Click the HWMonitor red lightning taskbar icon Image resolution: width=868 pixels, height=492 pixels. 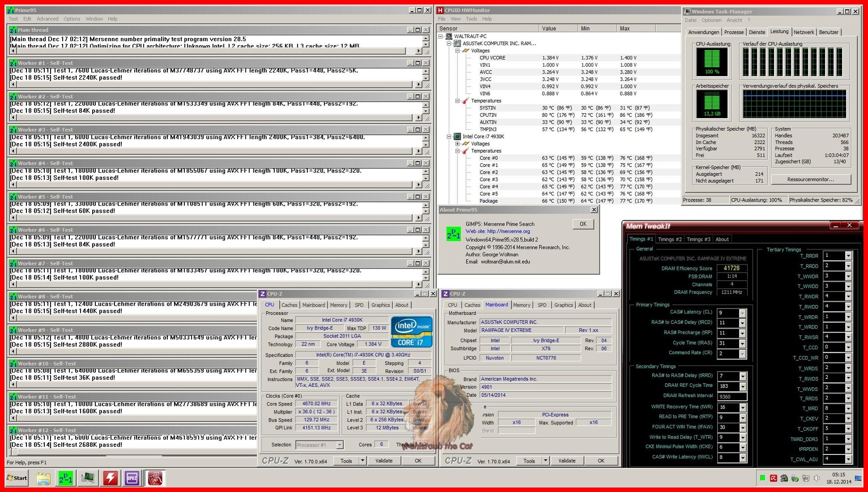click(110, 478)
